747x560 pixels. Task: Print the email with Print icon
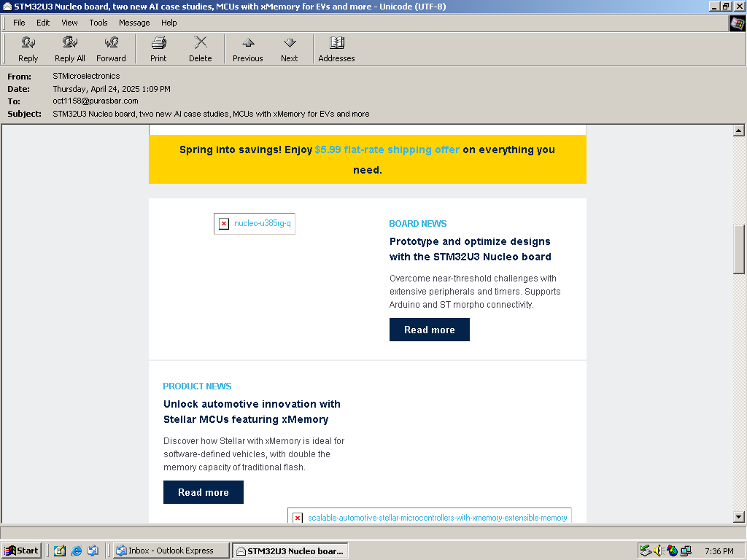(x=158, y=49)
